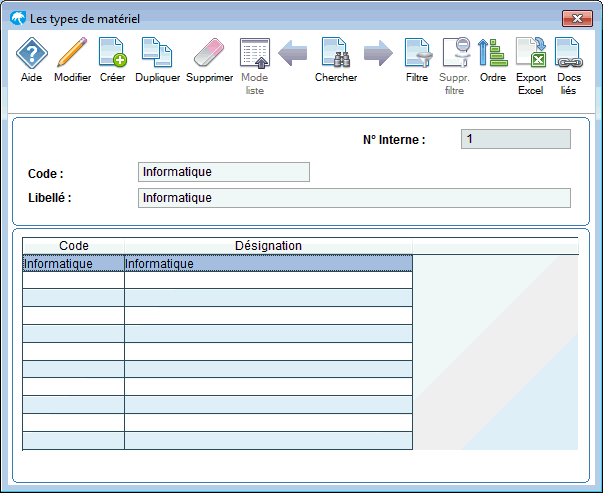
Task: Go to previous record with left arrow
Action: point(293,53)
